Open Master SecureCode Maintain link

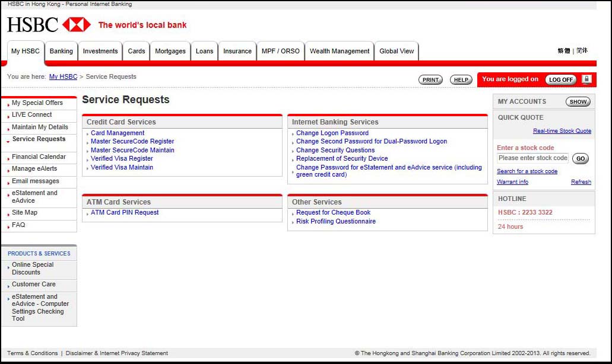tap(132, 150)
